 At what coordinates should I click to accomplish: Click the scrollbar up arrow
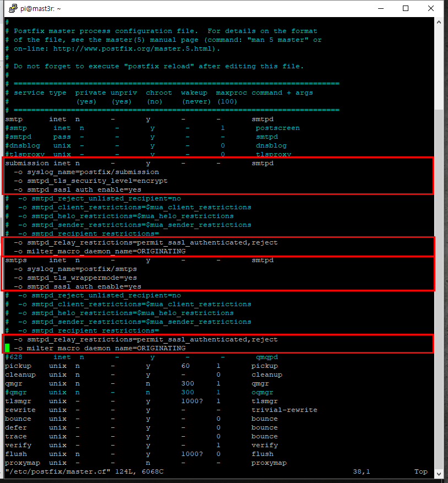click(x=439, y=22)
